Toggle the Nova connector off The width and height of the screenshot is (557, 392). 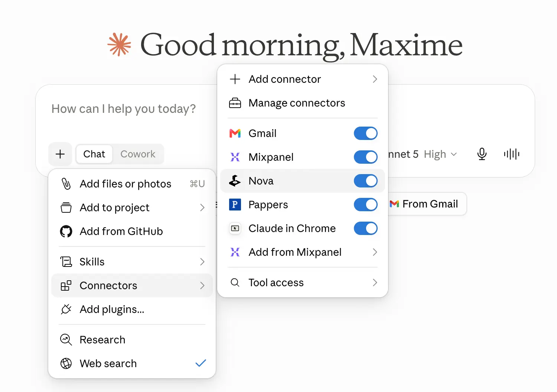click(366, 181)
